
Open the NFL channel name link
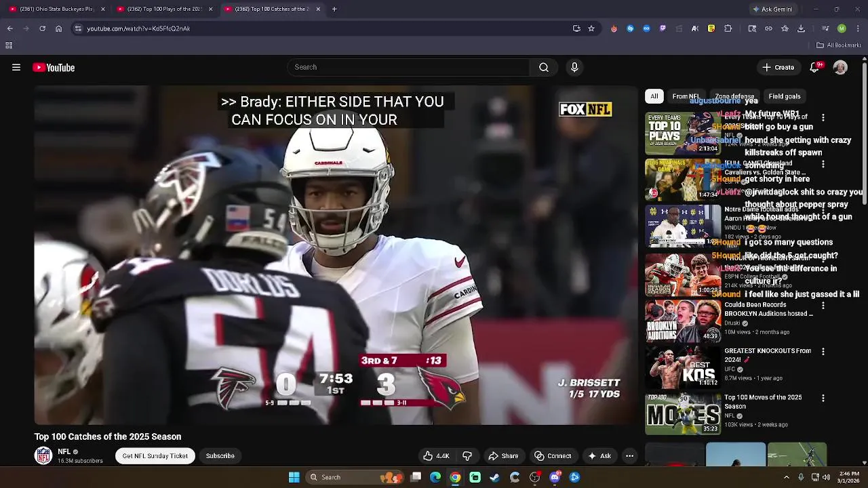(x=64, y=451)
